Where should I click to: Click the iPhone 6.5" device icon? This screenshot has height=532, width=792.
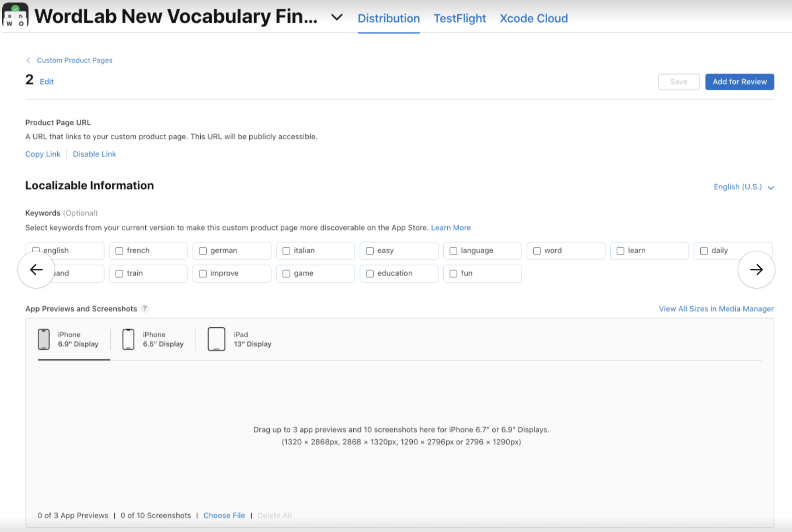click(129, 340)
